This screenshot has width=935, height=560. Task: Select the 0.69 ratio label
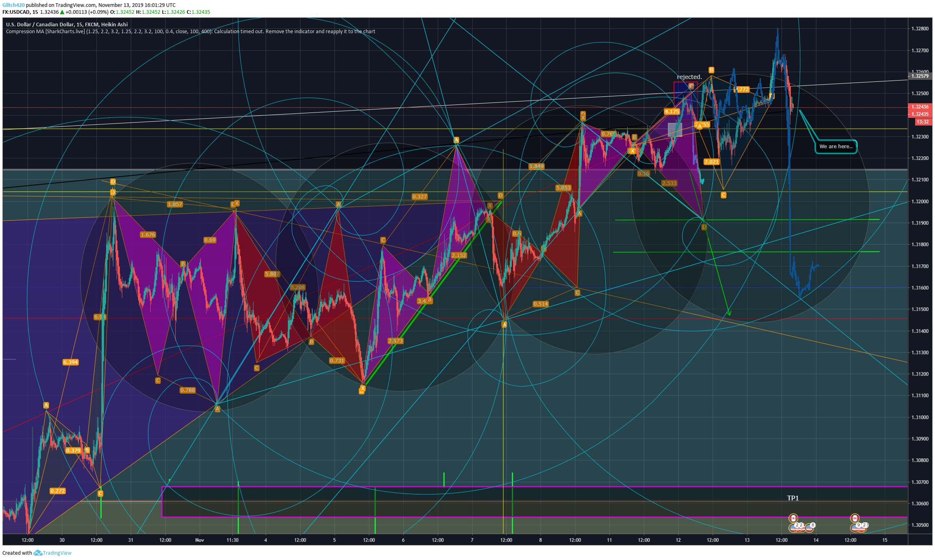210,240
